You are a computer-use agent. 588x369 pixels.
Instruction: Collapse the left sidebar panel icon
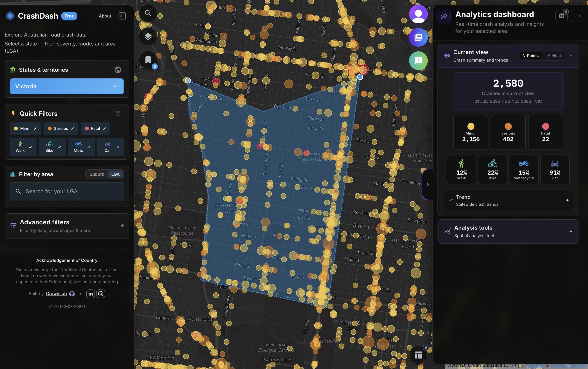(122, 16)
